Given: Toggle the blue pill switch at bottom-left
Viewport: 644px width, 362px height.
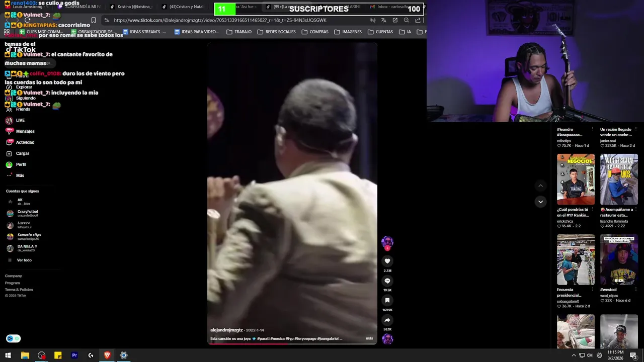Looking at the screenshot, I should click(x=13, y=339).
